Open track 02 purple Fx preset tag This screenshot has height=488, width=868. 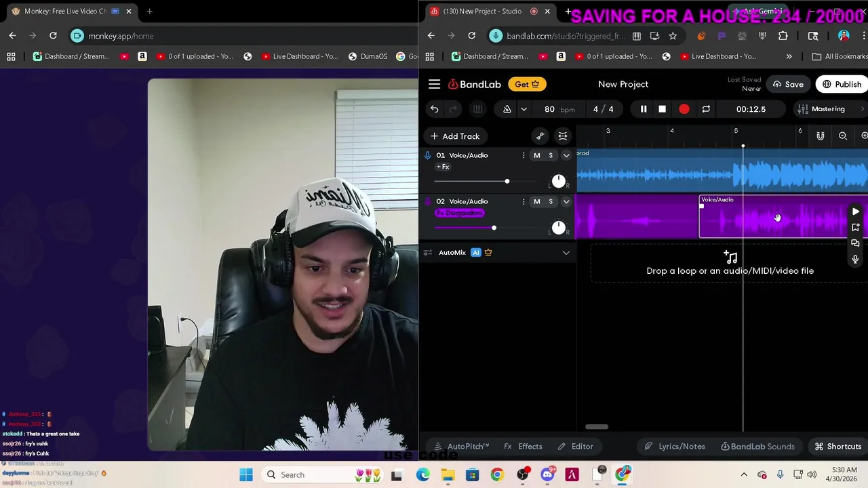459,213
